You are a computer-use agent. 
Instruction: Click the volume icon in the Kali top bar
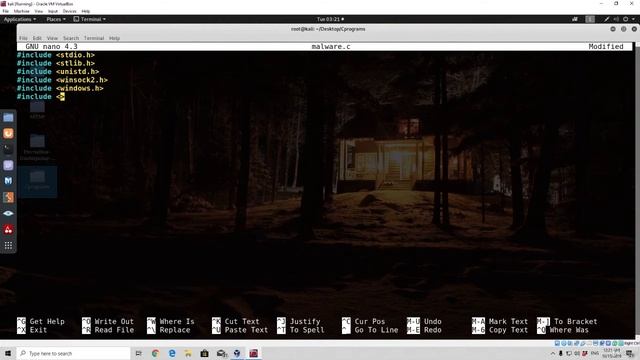click(616, 19)
